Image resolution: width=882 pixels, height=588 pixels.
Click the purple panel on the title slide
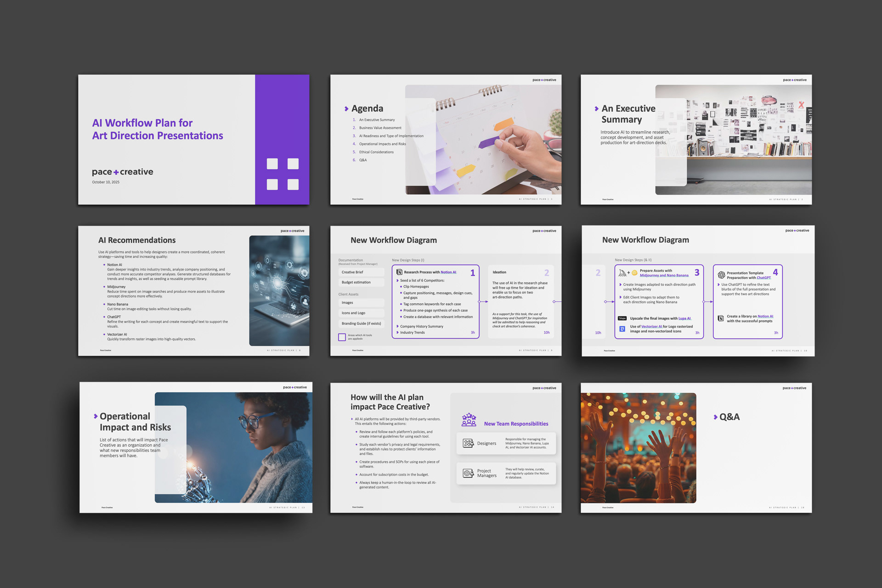click(282, 119)
